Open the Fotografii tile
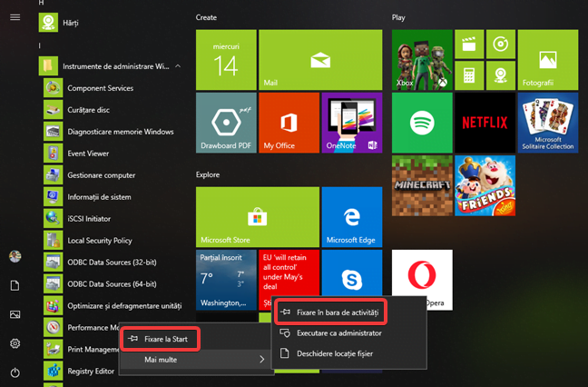Image resolution: width=588 pixels, height=387 pixels. point(548,60)
